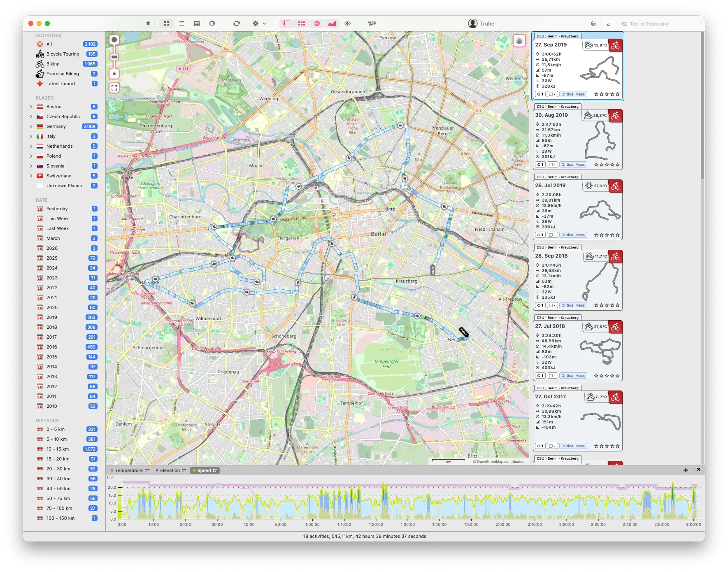This screenshot has height=572, width=728.
Task: Select the pink graph chart icon
Action: pos(332,23)
